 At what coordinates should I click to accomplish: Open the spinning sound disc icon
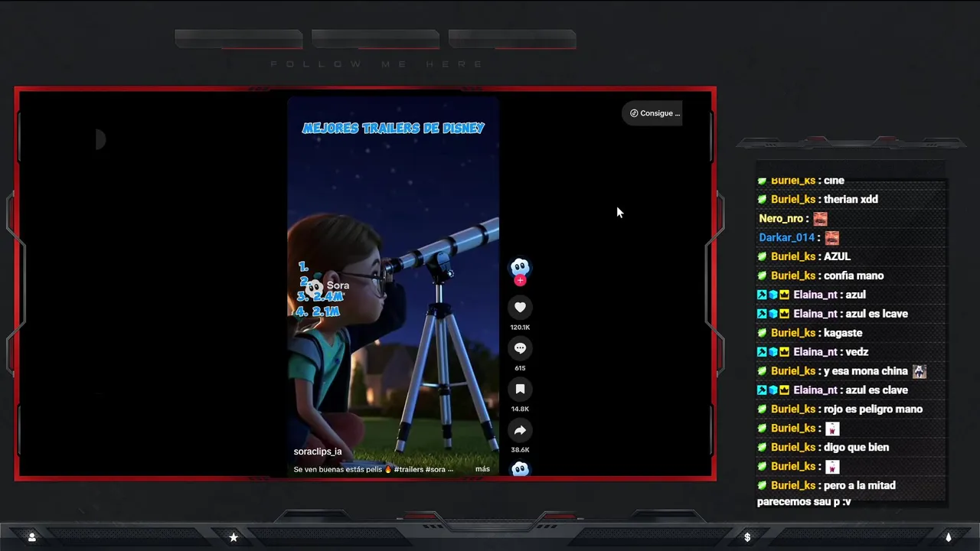pyautogui.click(x=520, y=468)
